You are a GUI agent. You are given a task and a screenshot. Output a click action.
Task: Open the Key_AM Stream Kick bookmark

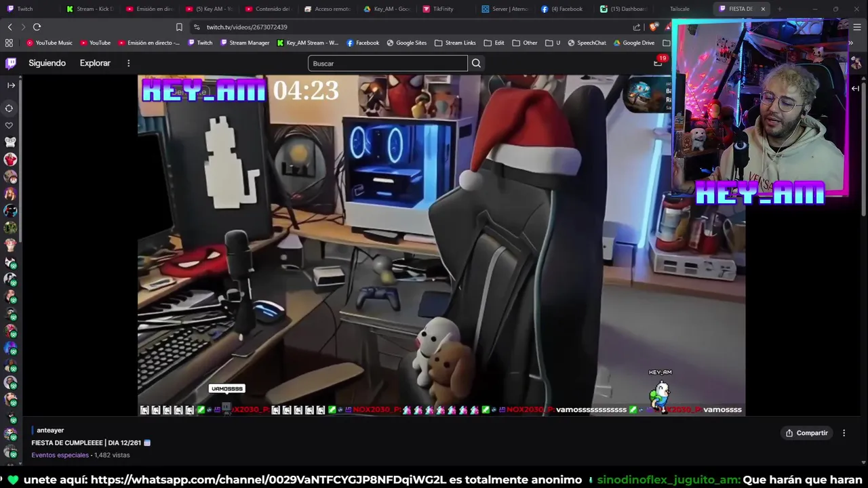[x=307, y=43]
